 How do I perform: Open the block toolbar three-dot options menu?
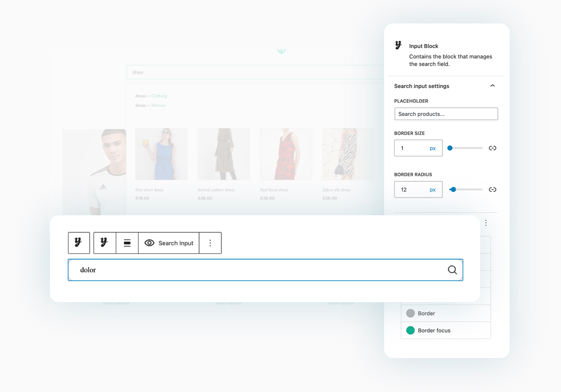click(x=210, y=243)
